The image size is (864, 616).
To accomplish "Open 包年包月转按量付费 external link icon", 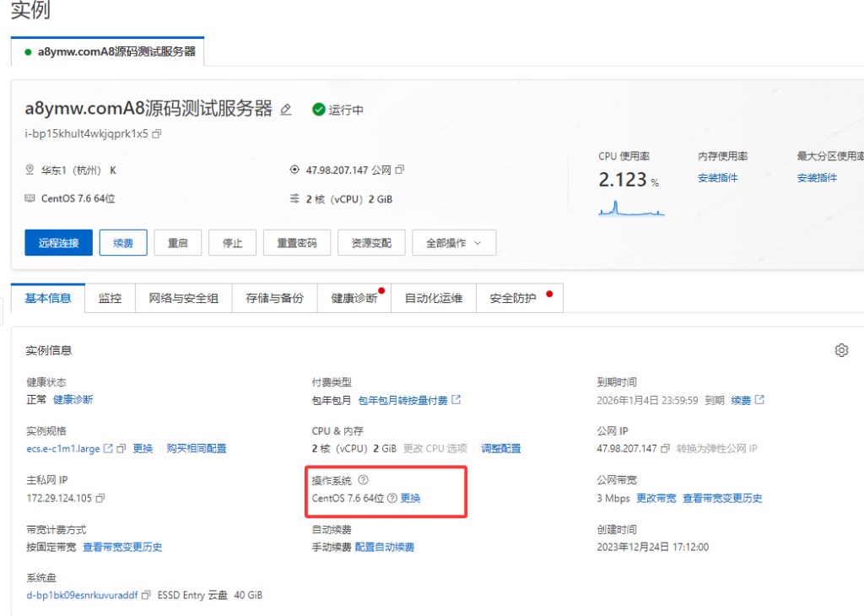I will pyautogui.click(x=456, y=399).
